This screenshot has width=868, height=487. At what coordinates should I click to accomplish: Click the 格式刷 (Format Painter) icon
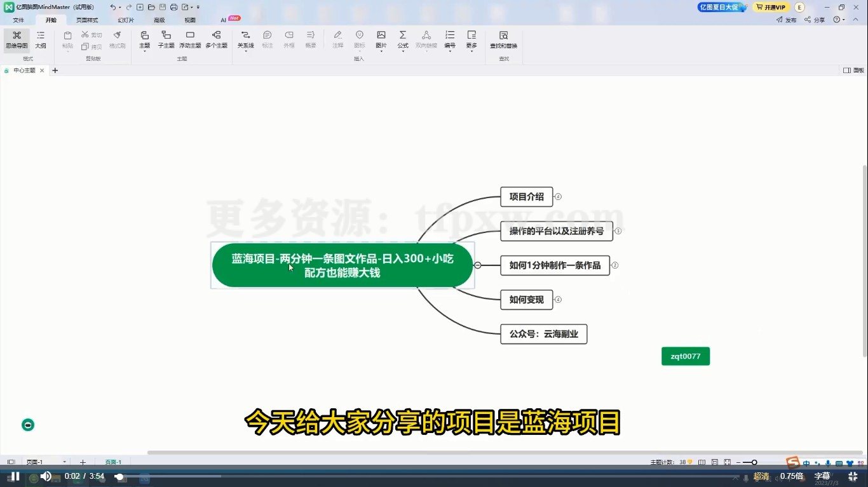[x=117, y=38]
